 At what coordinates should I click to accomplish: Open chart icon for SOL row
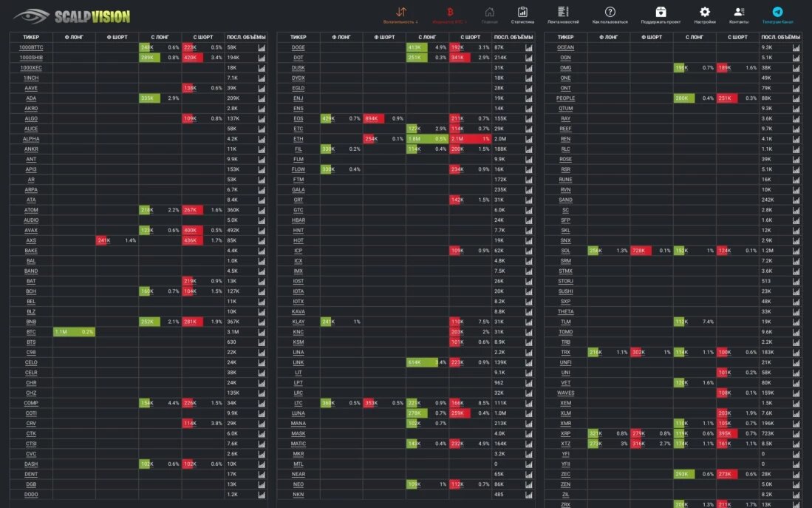(796, 251)
